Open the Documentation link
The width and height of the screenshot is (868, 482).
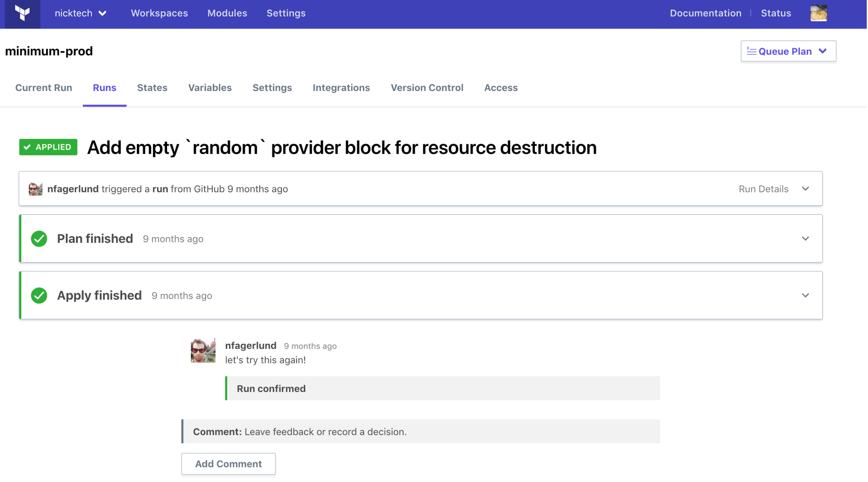[706, 13]
